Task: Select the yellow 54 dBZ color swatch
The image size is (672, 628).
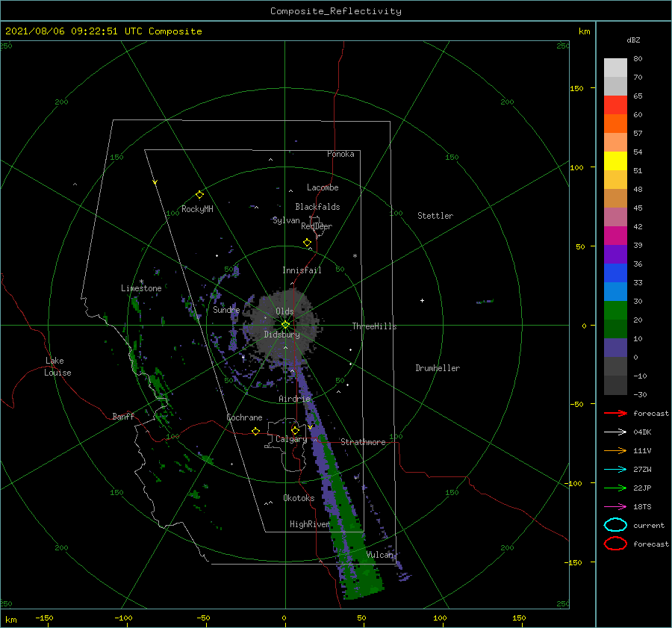Action: [x=615, y=161]
